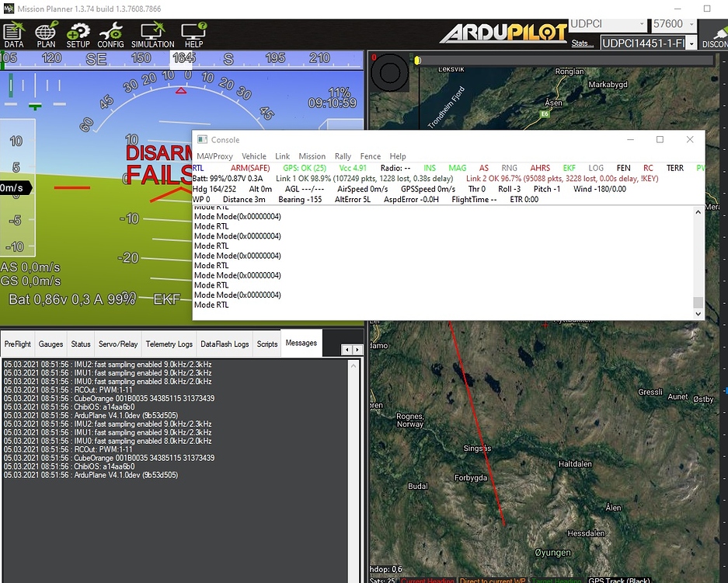The height and width of the screenshot is (583, 728).
Task: Click the circular distance indicator on map
Action: point(390,72)
